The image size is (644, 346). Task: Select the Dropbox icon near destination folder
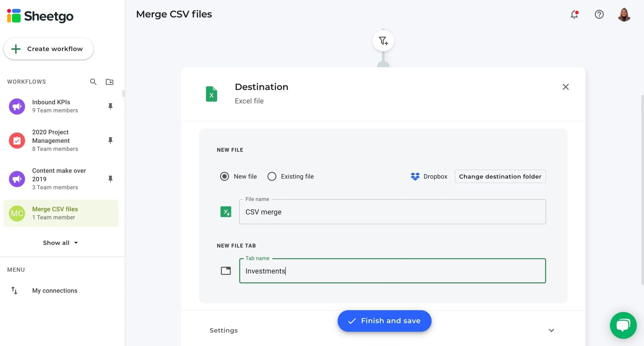pos(415,176)
